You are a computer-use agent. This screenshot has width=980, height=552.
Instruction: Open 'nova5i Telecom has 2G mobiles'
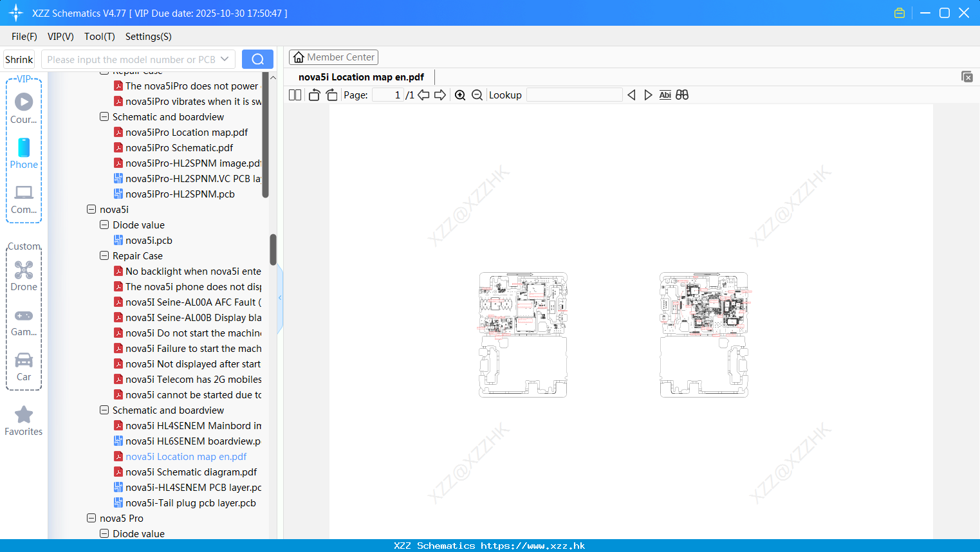tap(187, 380)
